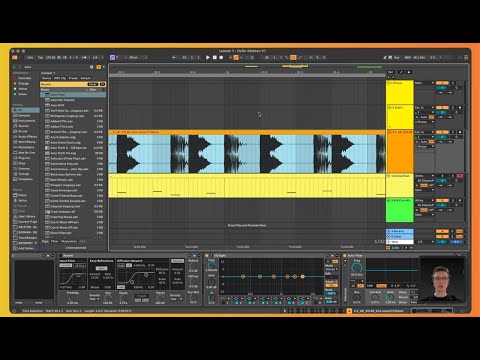Open the Templates library category
This screenshot has height=360, width=480.
pos(25,179)
